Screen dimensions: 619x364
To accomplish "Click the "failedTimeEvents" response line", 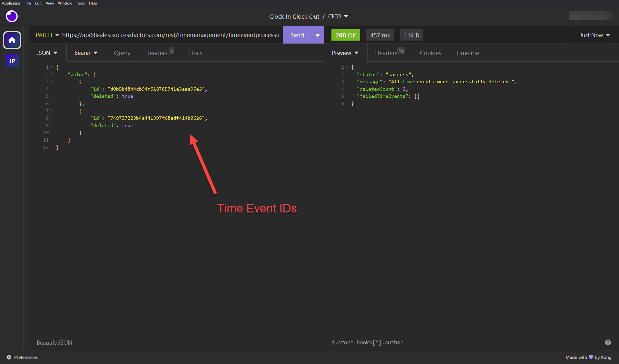I will tap(388, 96).
